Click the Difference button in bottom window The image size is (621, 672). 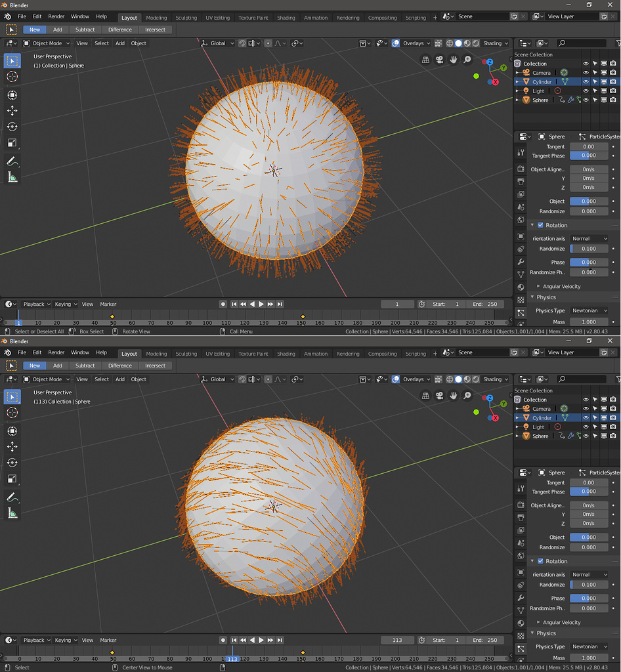coord(120,366)
